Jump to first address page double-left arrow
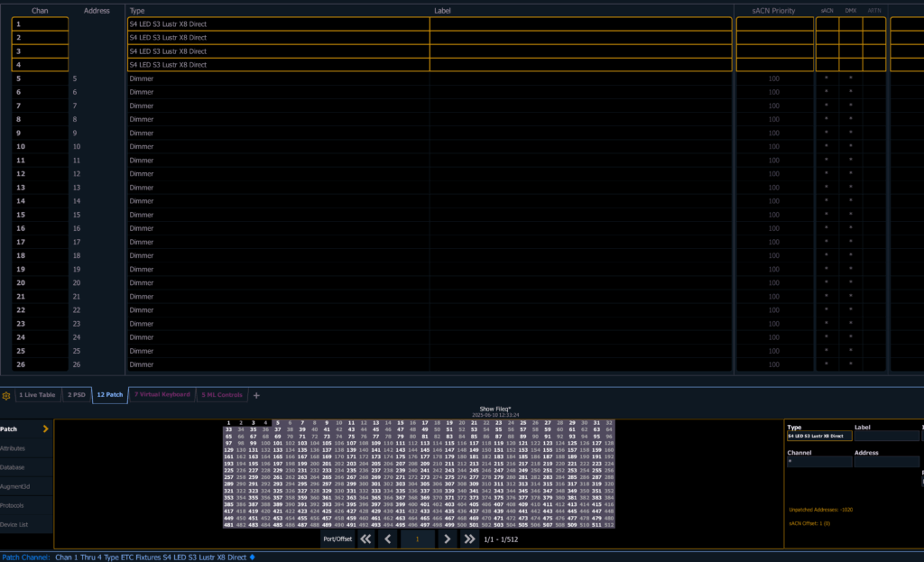924x562 pixels. 366,539
